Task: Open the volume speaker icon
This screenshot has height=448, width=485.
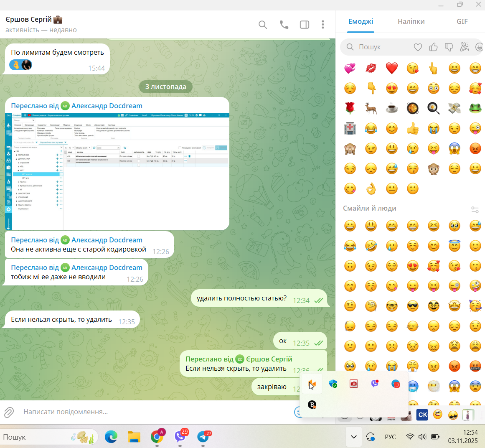Action: (422, 437)
